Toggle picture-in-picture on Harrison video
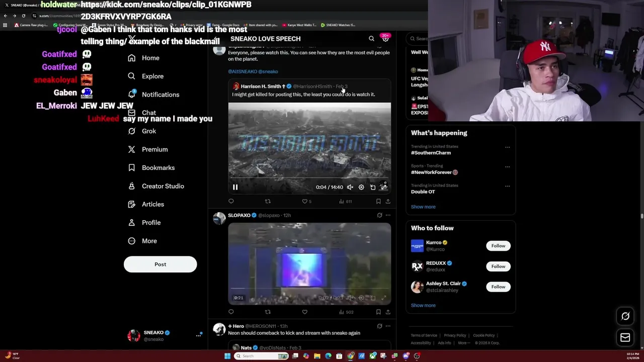This screenshot has width=644, height=362. pos(373,187)
